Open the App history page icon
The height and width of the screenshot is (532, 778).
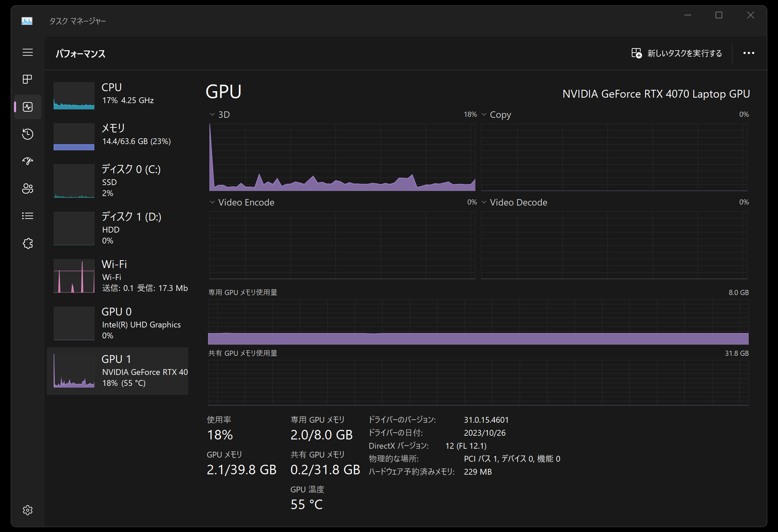28,134
